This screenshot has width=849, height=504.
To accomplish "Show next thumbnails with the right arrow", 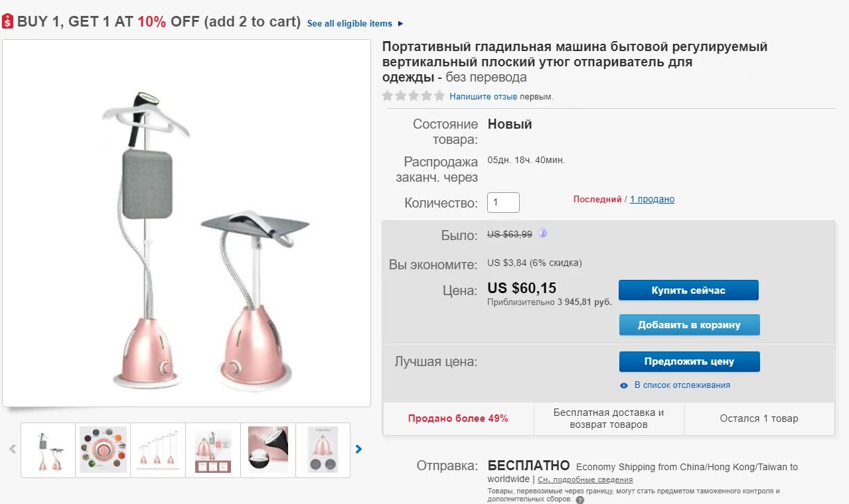I will click(x=358, y=449).
